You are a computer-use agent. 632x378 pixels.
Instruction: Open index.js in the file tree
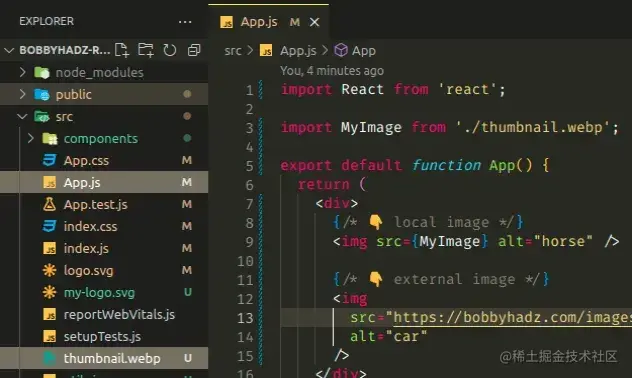click(104, 249)
